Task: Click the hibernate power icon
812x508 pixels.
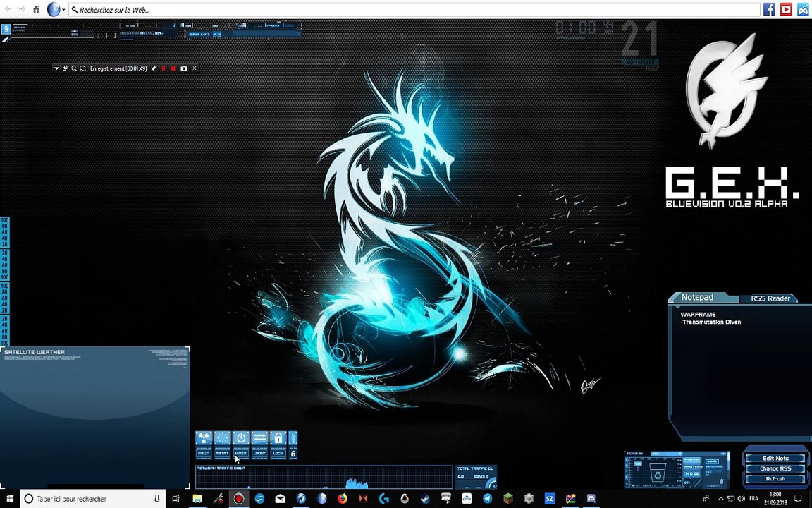Action: click(x=241, y=438)
